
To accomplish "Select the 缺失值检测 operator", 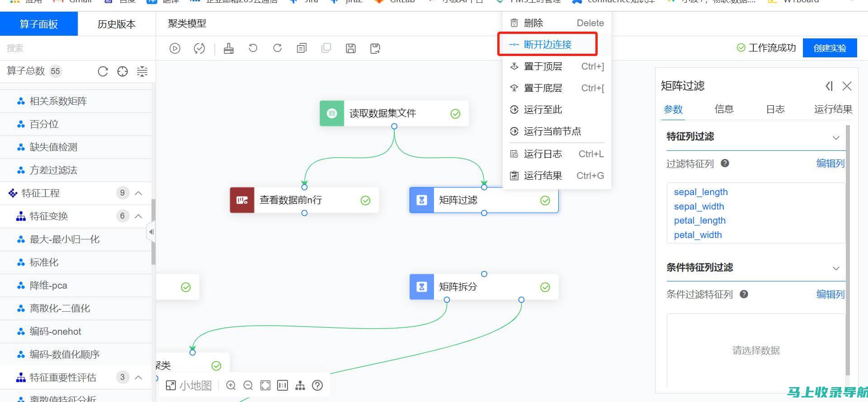I will coord(75,147).
